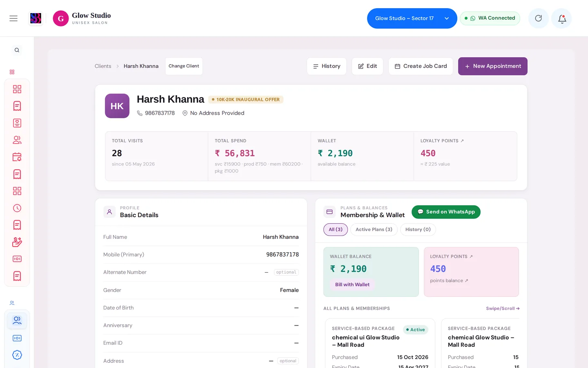Image resolution: width=588 pixels, height=368 pixels.
Task: Click the Harsh Khanna breadcrumb item
Action: [141, 66]
